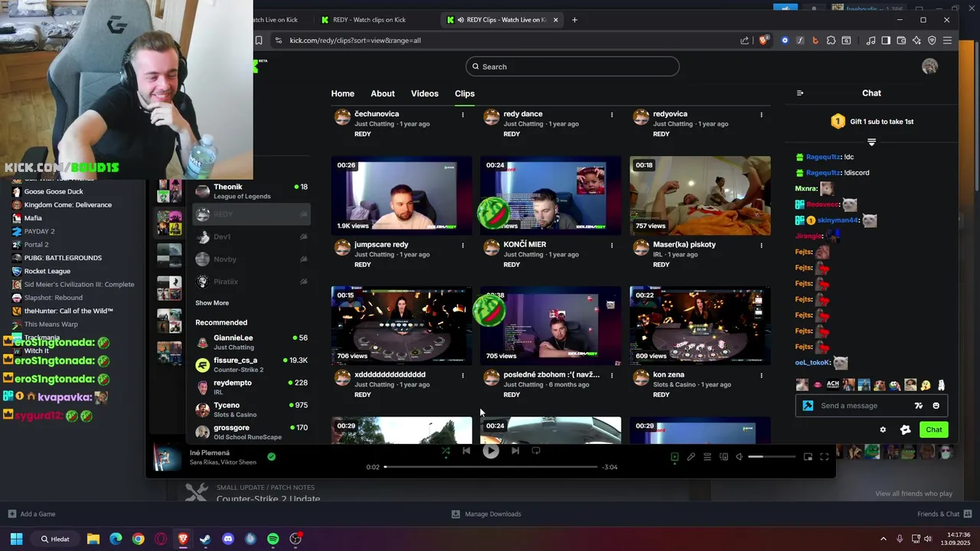980x551 pixels.
Task: Click the Brave Shields lion icon
Action: pyautogui.click(x=763, y=41)
